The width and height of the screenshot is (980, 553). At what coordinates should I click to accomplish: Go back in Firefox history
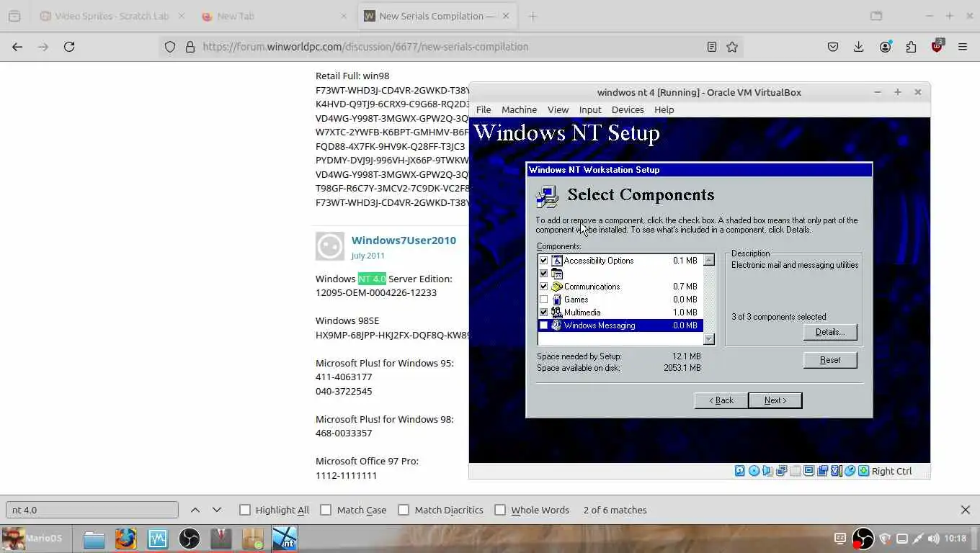pyautogui.click(x=17, y=47)
